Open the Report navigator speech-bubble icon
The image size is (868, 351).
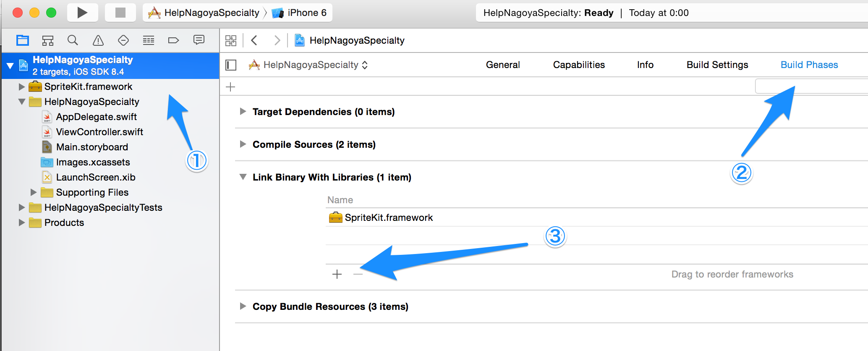pos(199,40)
